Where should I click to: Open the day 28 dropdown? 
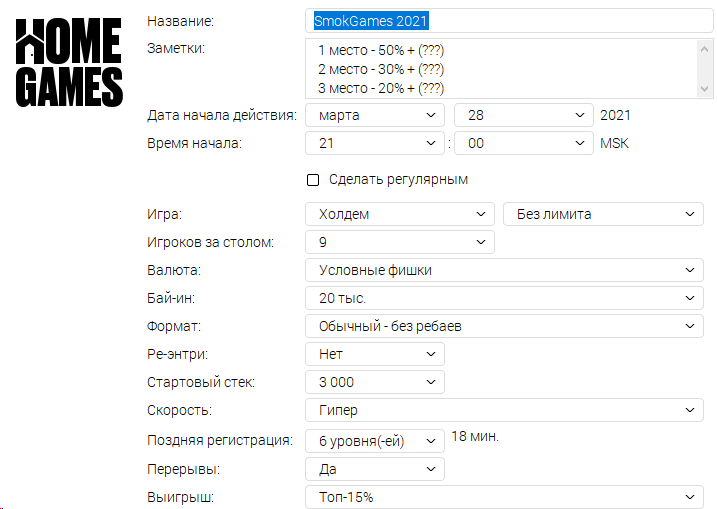tap(524, 115)
